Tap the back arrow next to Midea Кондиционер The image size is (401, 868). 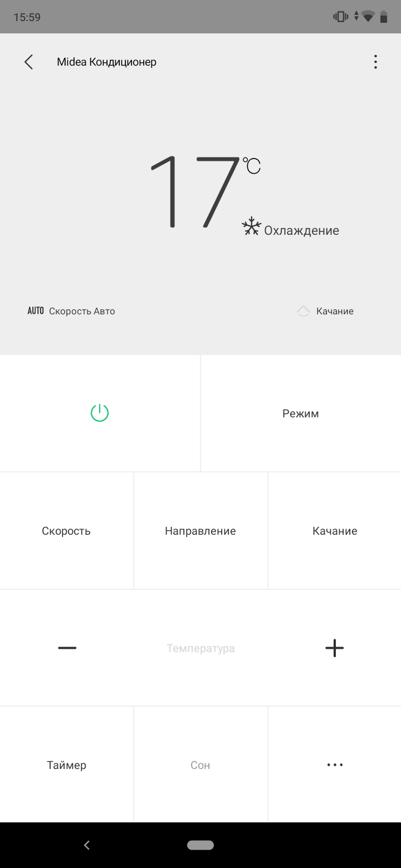pyautogui.click(x=29, y=62)
